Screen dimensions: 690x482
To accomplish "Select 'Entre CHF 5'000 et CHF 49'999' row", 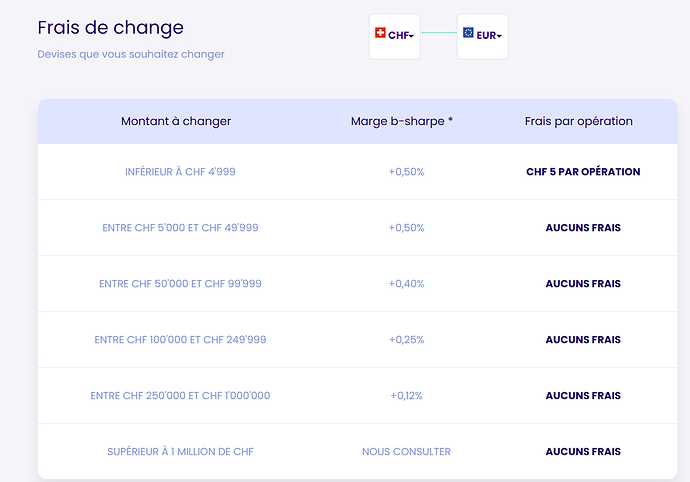I will pos(180,228).
